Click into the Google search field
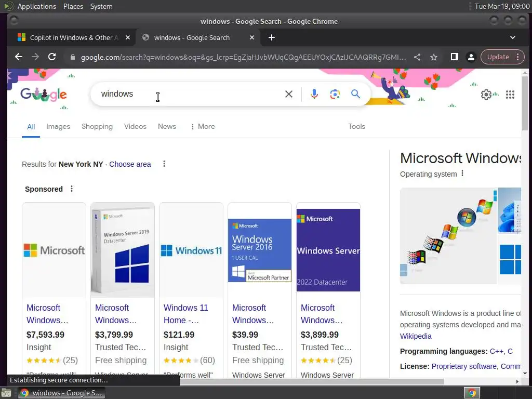Image resolution: width=532 pixels, height=399 pixels. pos(190,94)
